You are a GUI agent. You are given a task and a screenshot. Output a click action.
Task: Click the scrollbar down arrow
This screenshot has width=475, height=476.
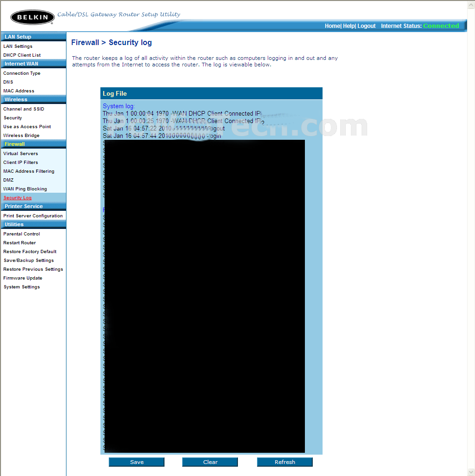click(471, 472)
